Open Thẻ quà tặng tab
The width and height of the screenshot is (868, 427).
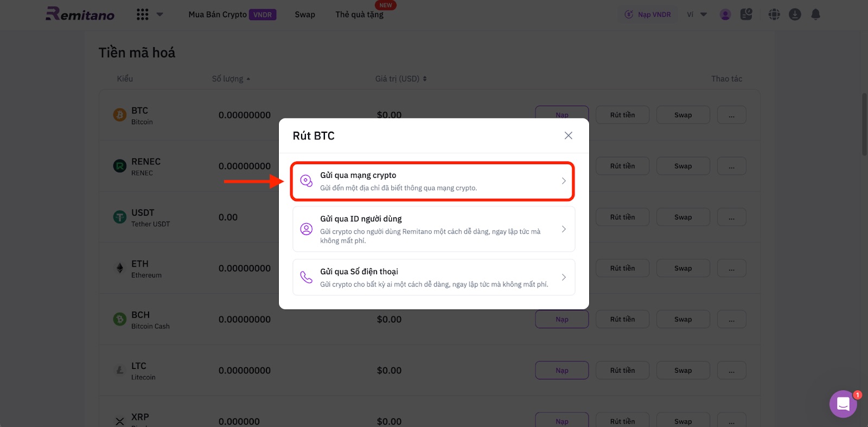pos(359,15)
